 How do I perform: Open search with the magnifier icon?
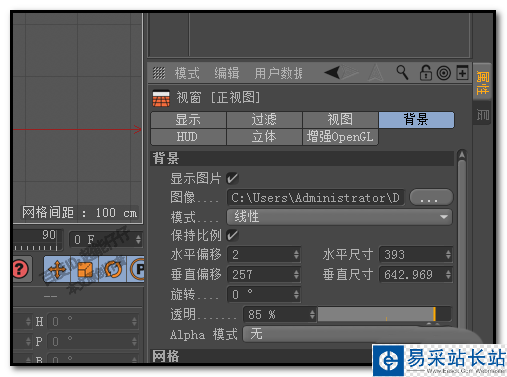(402, 72)
